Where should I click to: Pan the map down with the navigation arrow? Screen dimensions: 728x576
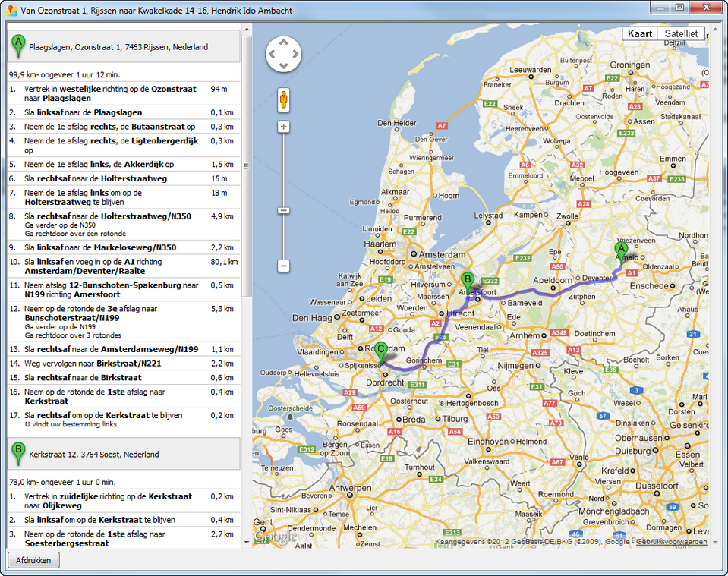(283, 65)
